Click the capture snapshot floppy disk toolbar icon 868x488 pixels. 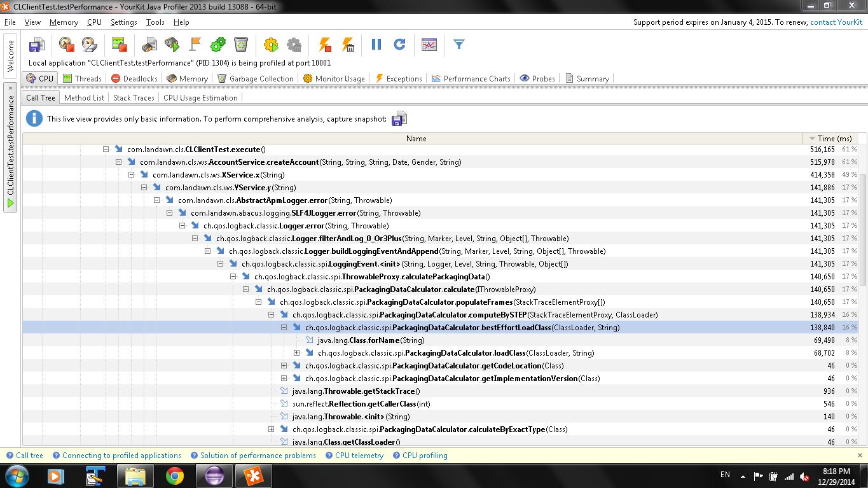(x=37, y=45)
